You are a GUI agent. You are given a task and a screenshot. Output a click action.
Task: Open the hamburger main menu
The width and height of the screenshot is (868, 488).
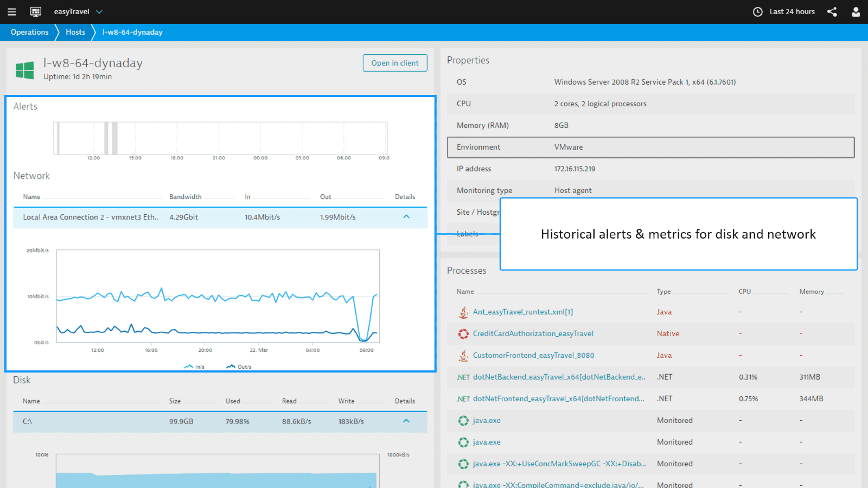(11, 12)
